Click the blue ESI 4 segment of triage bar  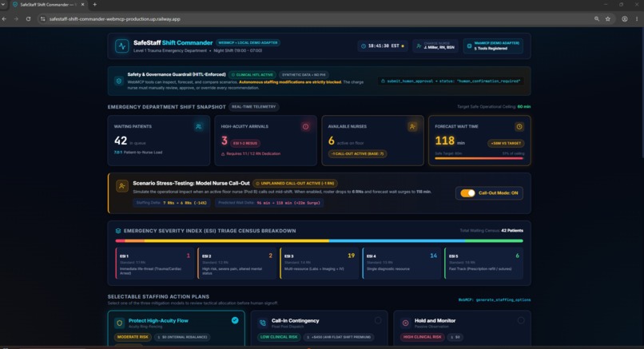[397, 241]
